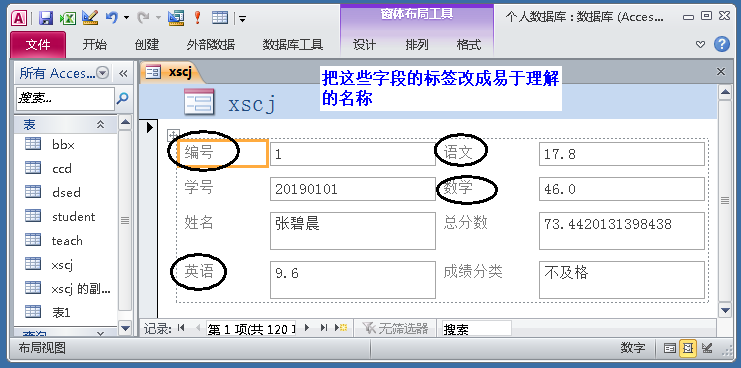Click the layout selector cross-arrow handle
741x368 pixels.
[173, 135]
